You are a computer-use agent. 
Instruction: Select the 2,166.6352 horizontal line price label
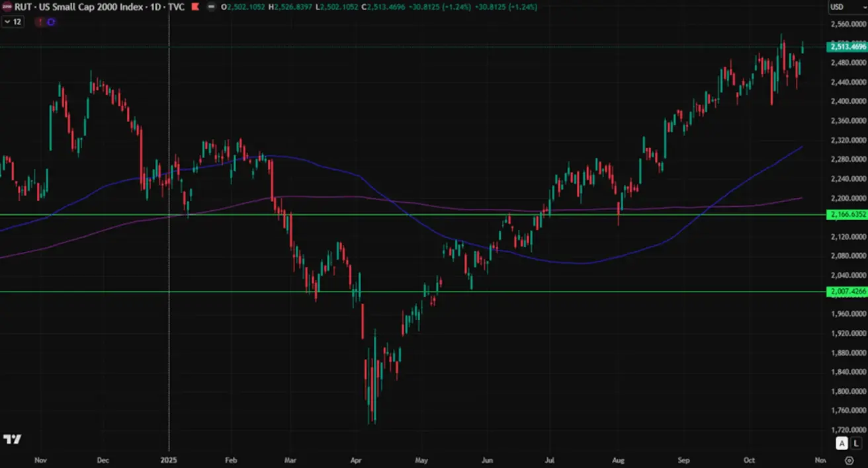(x=847, y=215)
